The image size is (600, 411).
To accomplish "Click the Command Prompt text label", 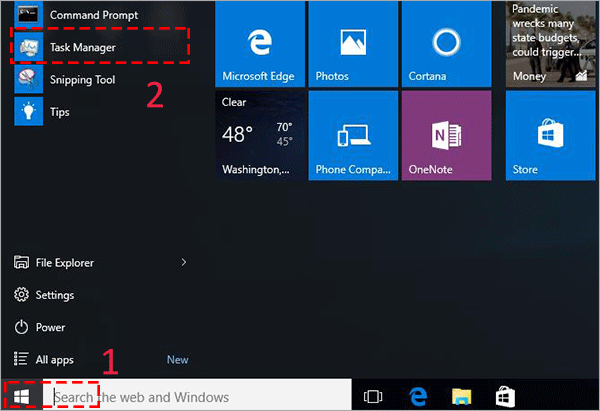I will pos(94,15).
